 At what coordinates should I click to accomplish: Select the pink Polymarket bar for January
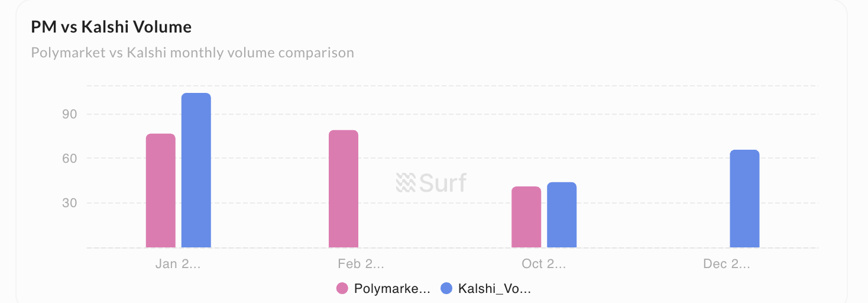(x=161, y=191)
